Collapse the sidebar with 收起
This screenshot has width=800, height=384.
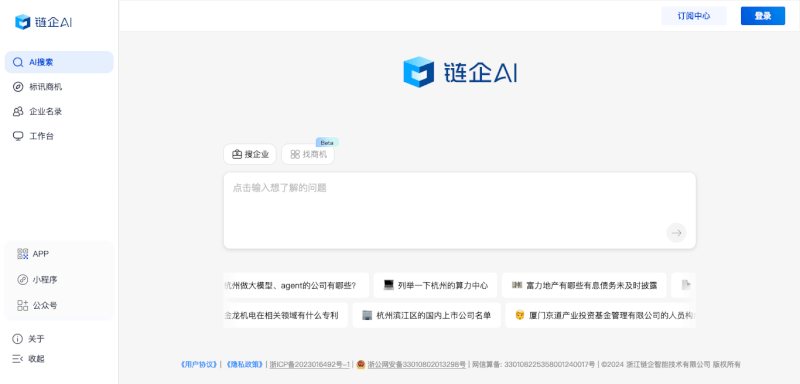pos(36,359)
